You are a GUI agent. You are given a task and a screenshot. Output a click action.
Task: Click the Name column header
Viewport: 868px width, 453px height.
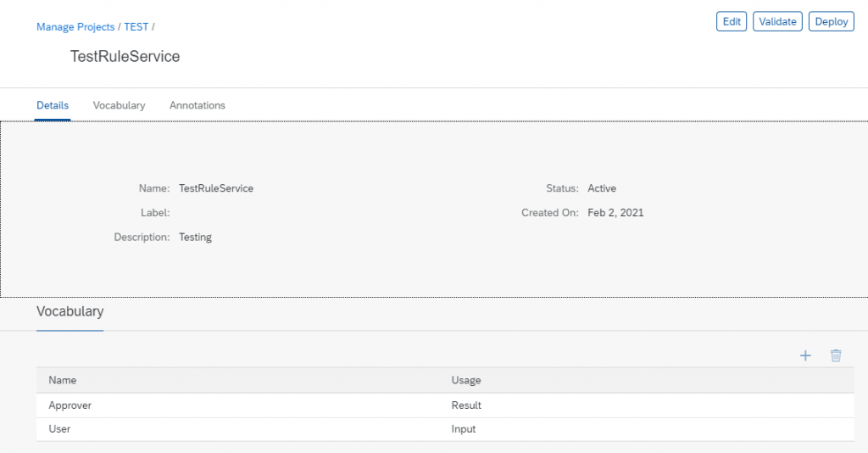coord(63,380)
